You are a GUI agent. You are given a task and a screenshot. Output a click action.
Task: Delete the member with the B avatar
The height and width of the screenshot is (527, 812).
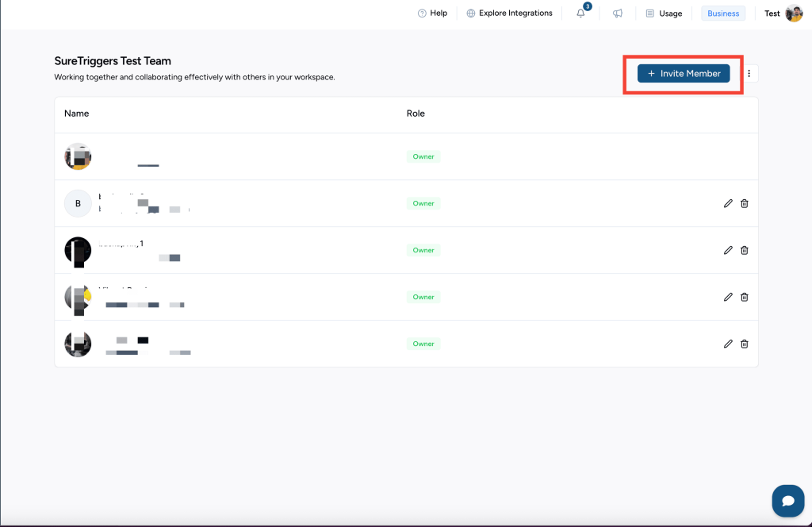(x=744, y=203)
